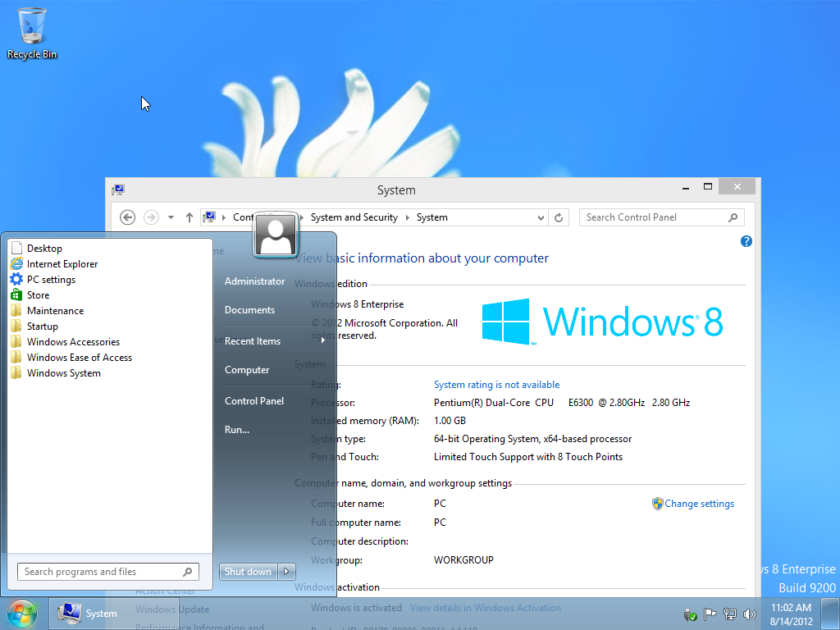Click the address bar computer icon
840x630 pixels.
[x=209, y=217]
